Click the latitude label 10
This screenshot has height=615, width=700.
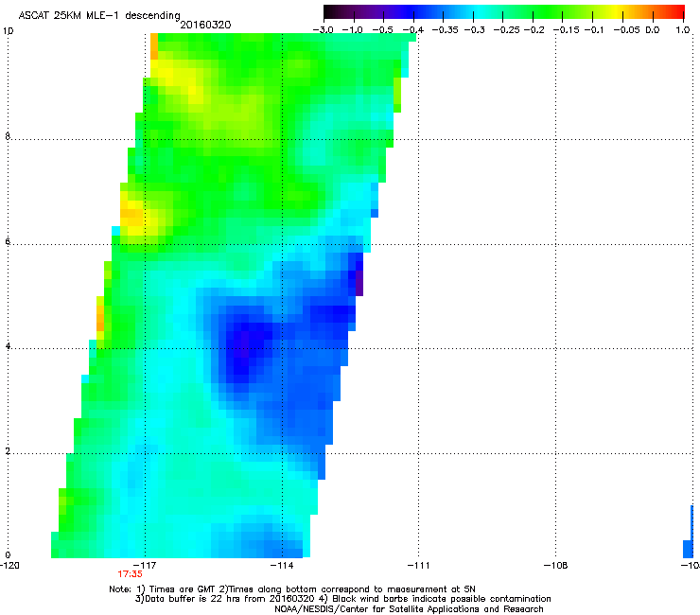pos(8,31)
